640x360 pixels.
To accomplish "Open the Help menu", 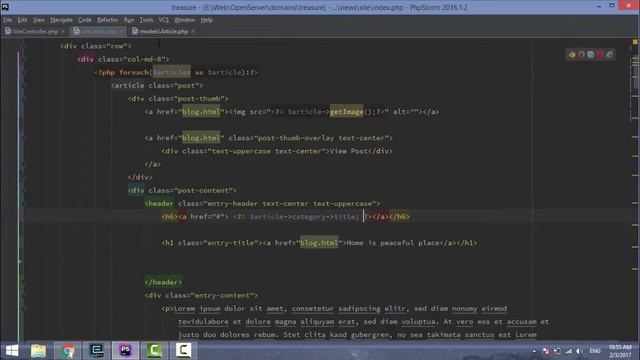I will (x=207, y=20).
